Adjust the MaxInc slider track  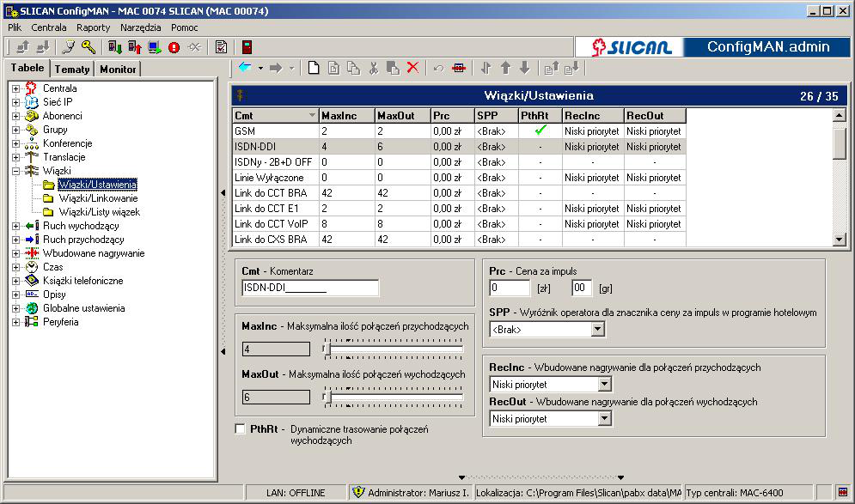[394, 349]
